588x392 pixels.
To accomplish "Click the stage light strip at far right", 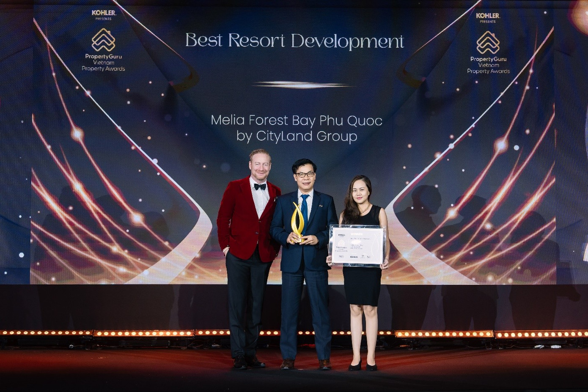I will point(541,334).
